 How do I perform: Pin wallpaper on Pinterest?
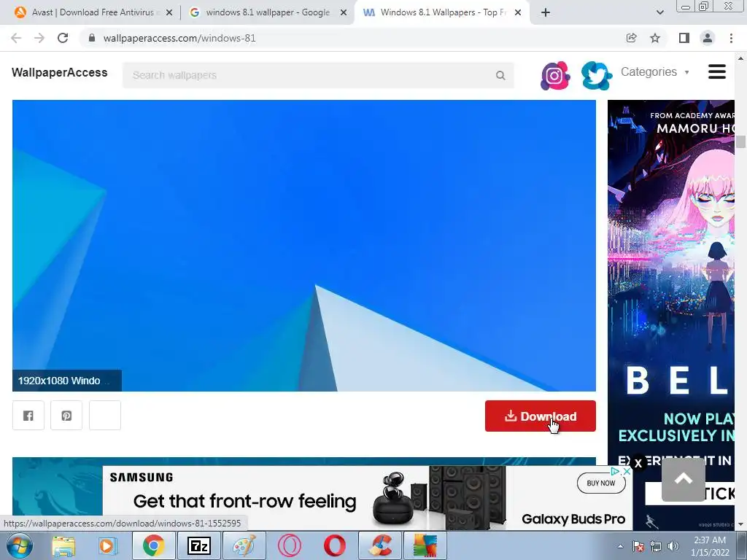(x=66, y=416)
